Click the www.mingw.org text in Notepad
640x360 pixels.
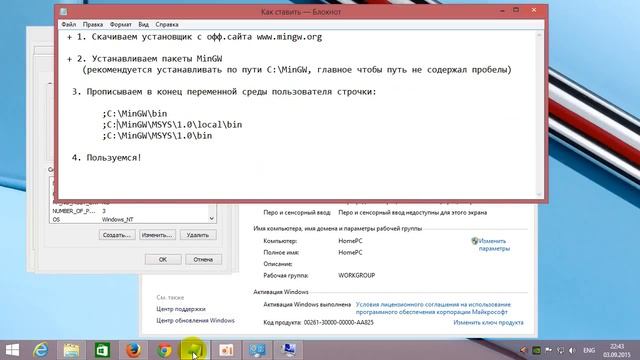tap(289, 37)
